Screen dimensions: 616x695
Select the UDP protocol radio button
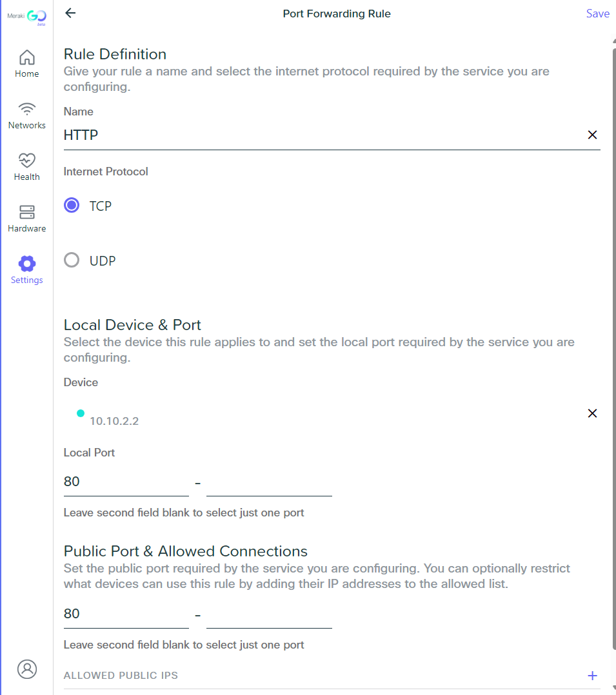coord(72,260)
